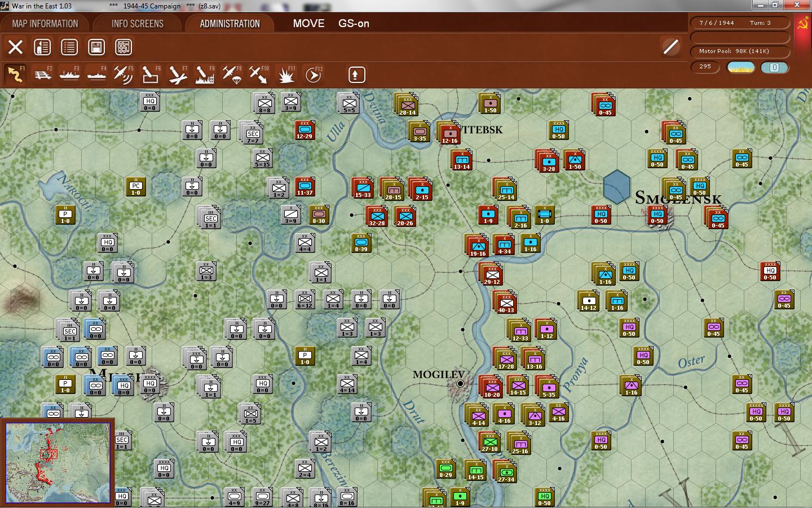Select the red 32-28 infantry unit
Image resolution: width=812 pixels, height=508 pixels.
[x=377, y=217]
